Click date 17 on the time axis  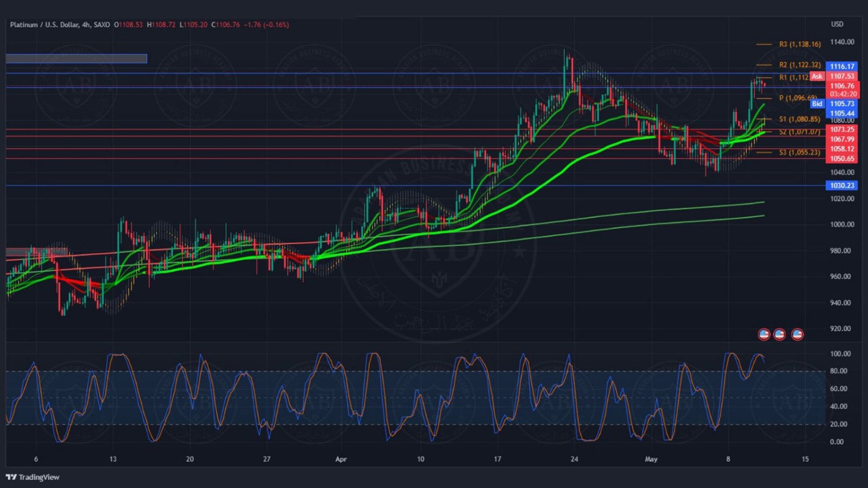point(498,459)
